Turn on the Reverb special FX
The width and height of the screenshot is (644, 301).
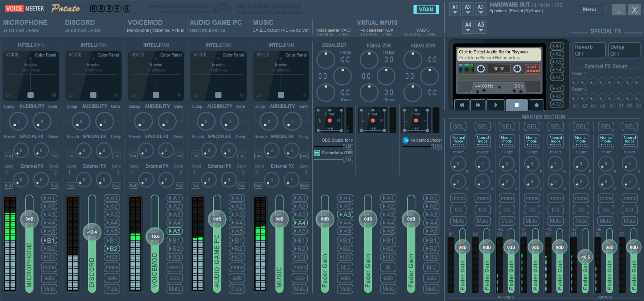tap(589, 50)
